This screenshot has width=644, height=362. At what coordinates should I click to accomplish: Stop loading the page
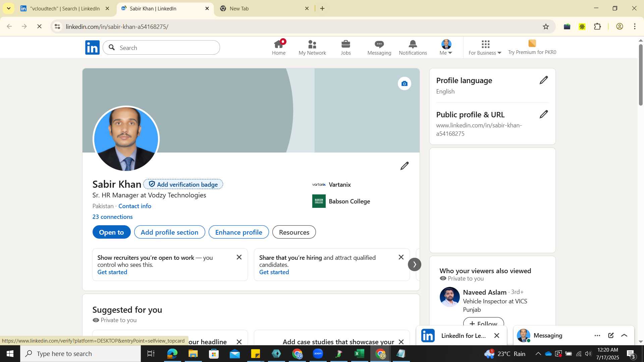pyautogui.click(x=39, y=26)
